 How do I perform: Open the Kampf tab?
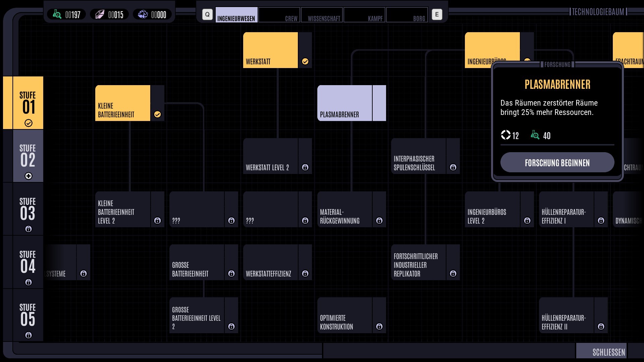(x=364, y=15)
